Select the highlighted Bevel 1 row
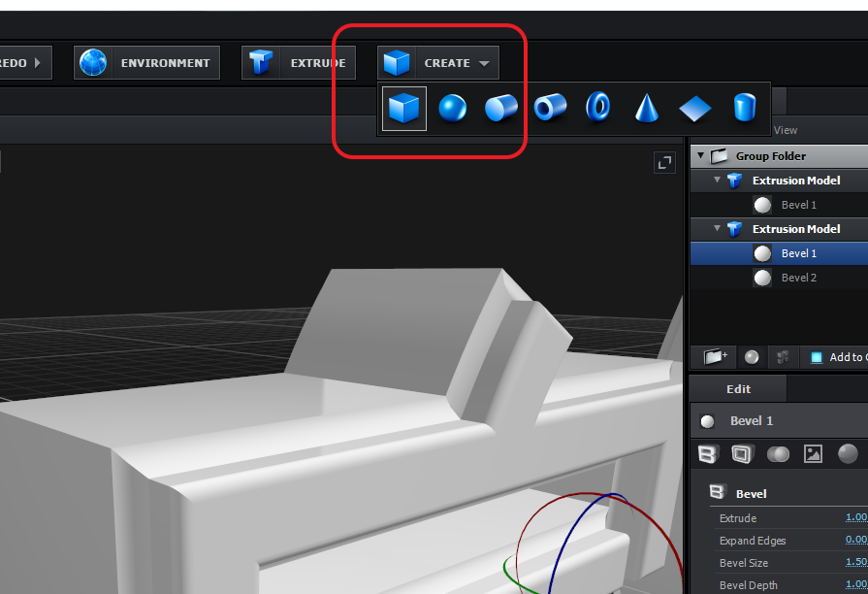 (780, 253)
